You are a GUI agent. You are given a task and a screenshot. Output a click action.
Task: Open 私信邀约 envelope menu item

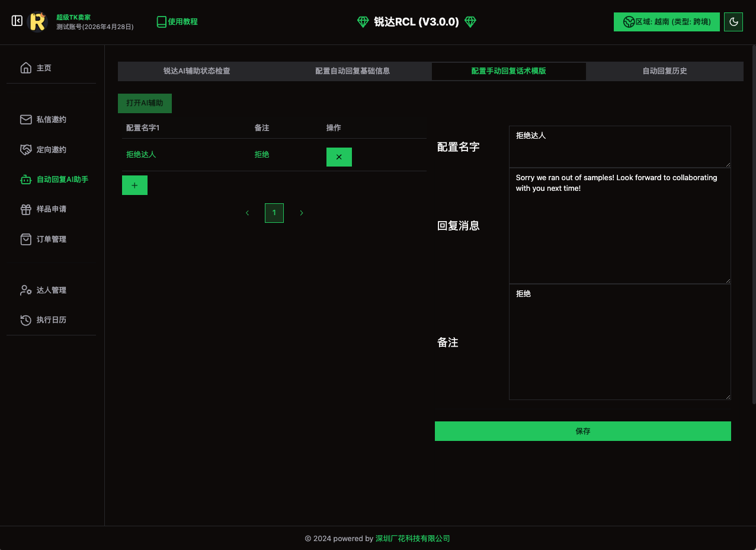(x=51, y=120)
